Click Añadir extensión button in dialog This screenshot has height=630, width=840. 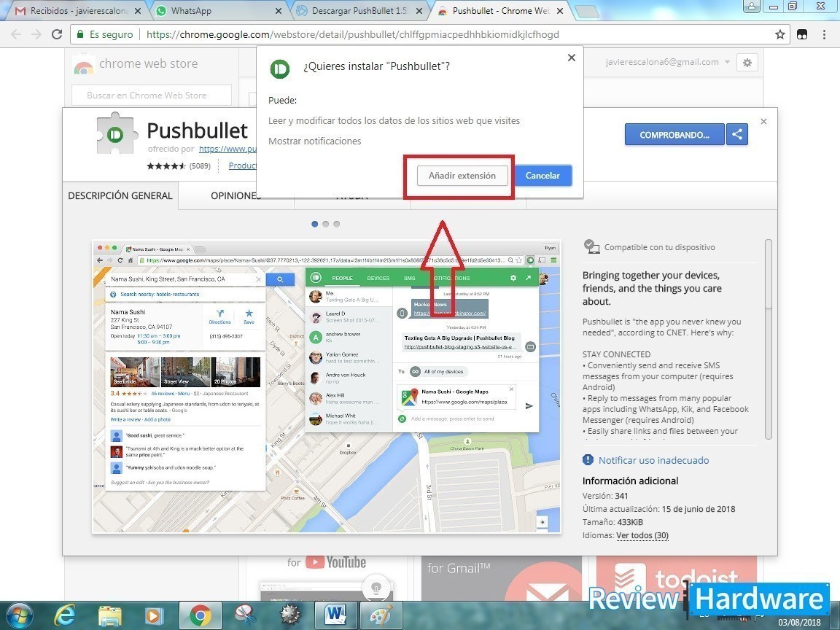462,176
